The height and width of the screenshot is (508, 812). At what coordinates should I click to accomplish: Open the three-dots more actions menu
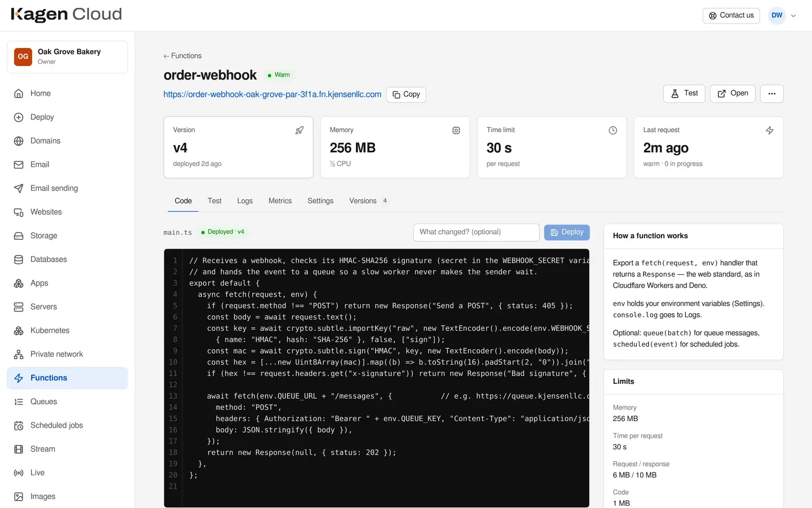click(772, 94)
